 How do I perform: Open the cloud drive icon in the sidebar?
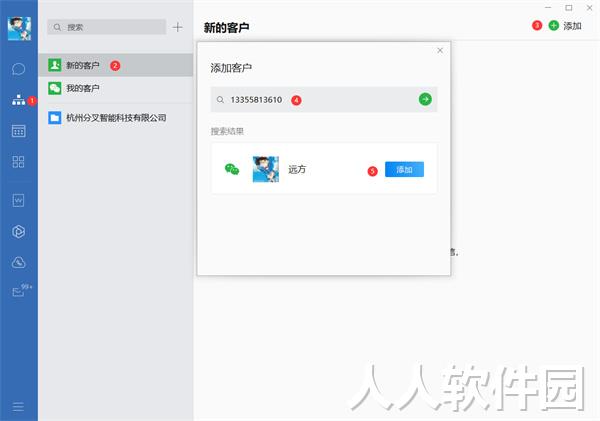(18, 262)
